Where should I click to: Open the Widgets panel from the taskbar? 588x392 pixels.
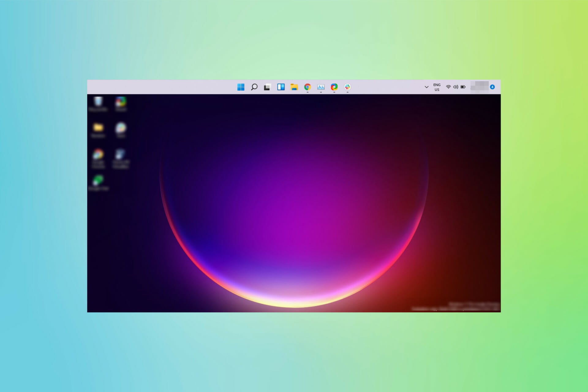(x=281, y=87)
